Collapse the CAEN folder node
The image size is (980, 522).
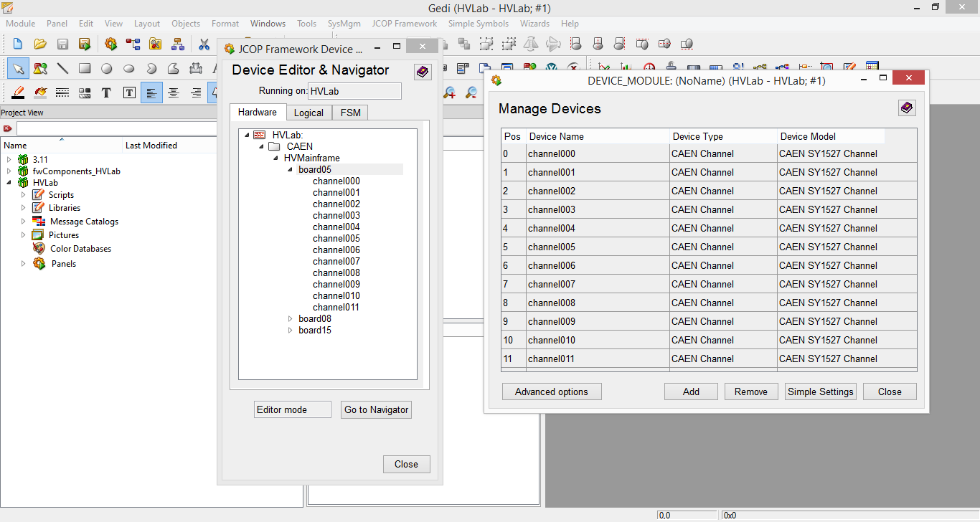coord(262,146)
